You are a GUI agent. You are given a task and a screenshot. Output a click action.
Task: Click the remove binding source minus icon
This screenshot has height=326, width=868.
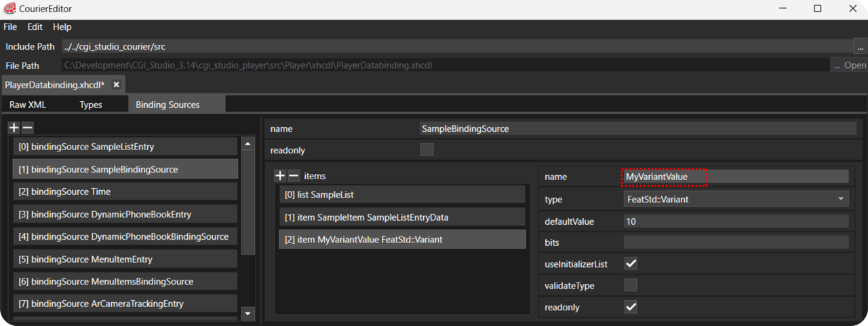(x=27, y=128)
